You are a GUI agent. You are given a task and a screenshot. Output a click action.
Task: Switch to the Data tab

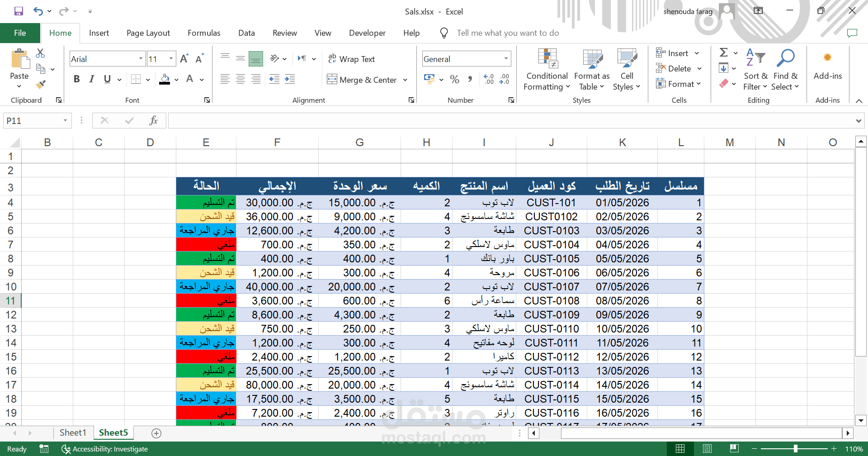pos(246,33)
